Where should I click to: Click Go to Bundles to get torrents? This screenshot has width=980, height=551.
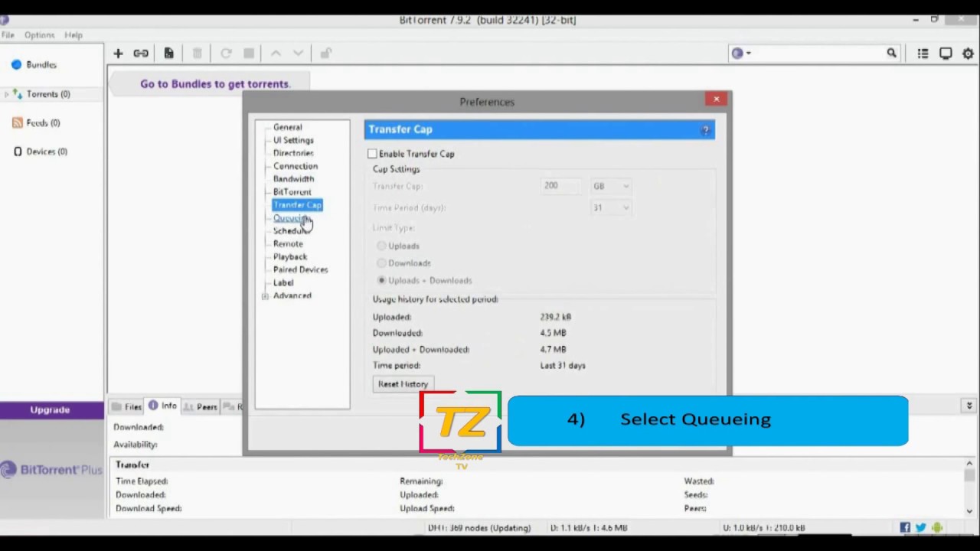(x=215, y=84)
